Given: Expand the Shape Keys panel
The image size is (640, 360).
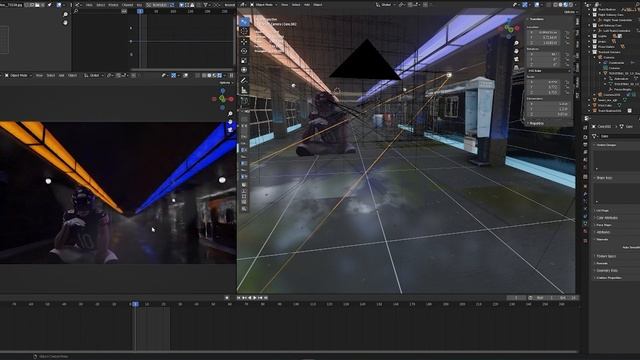Looking at the screenshot, I should click(x=604, y=178).
